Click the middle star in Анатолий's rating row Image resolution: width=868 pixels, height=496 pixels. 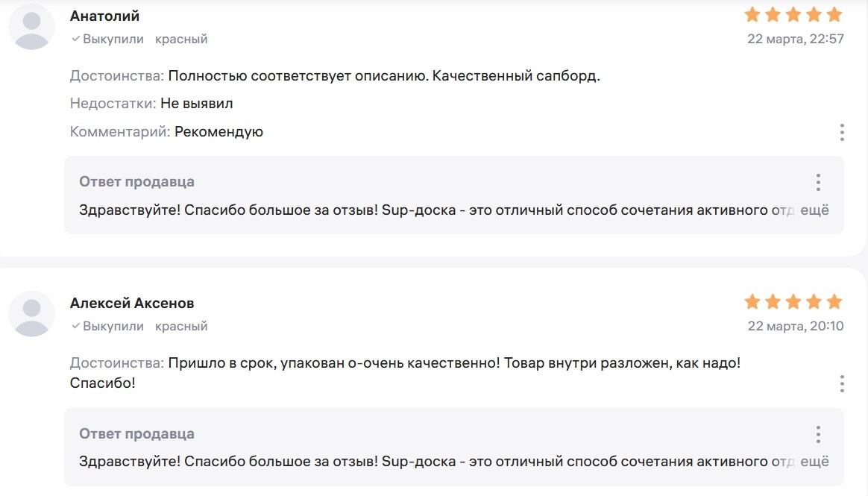[x=793, y=13]
